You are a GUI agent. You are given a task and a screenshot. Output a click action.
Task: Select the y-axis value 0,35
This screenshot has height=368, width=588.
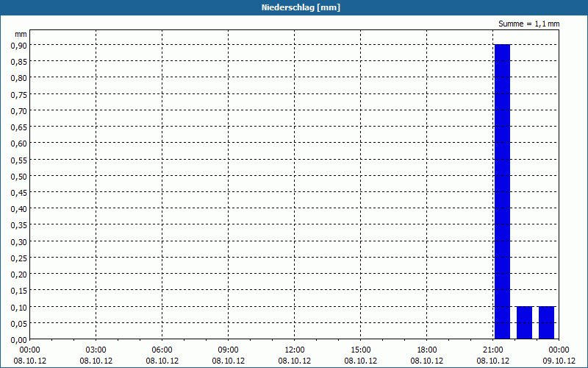pos(19,225)
